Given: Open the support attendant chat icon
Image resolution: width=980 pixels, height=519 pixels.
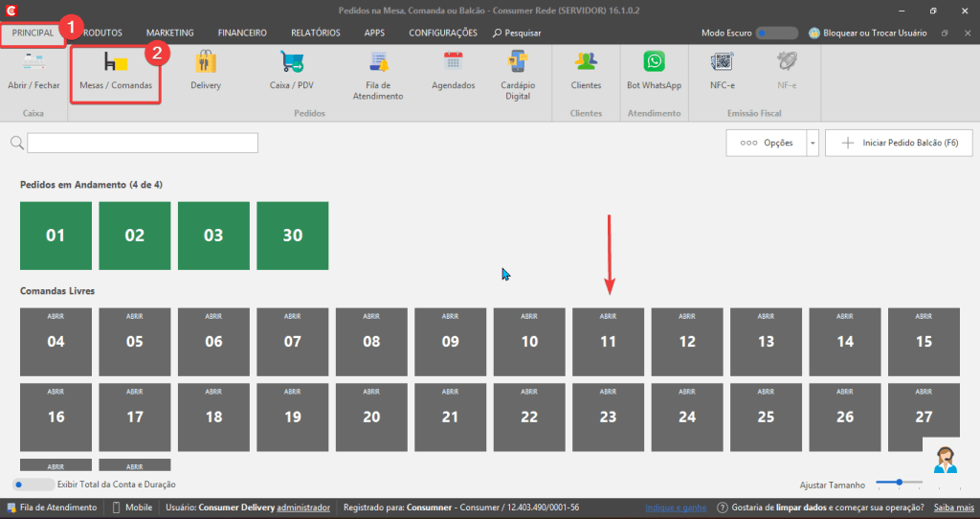Looking at the screenshot, I should point(945,460).
